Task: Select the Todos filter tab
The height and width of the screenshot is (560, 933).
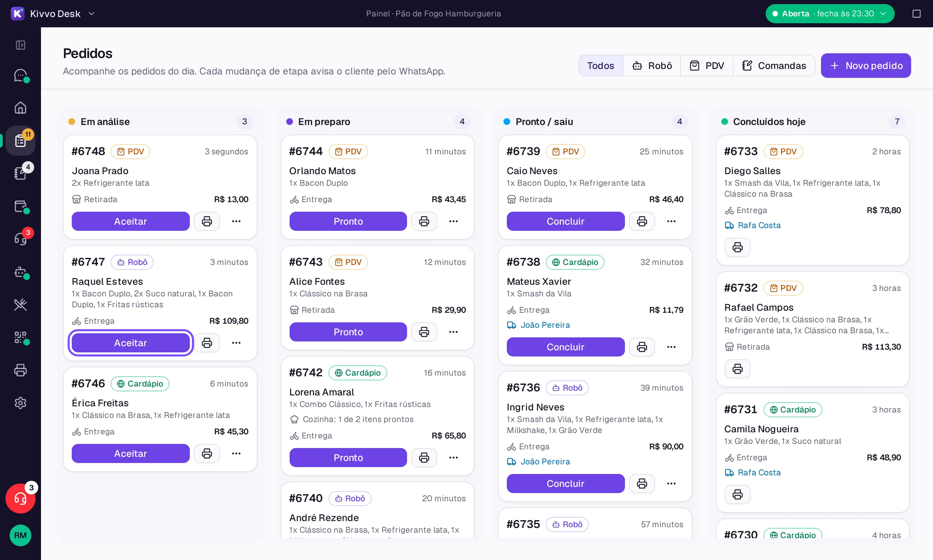Action: pos(600,66)
